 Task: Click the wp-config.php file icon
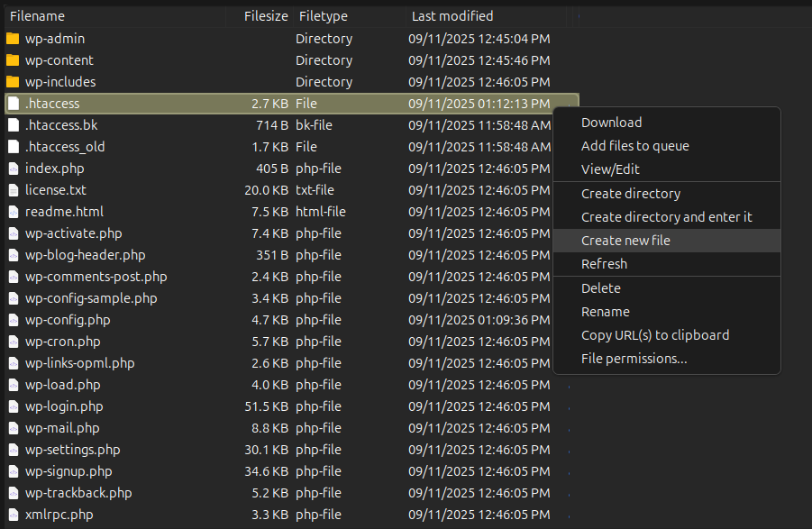(x=14, y=321)
